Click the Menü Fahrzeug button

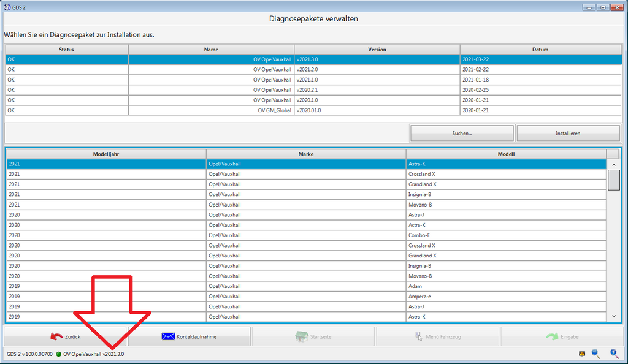[437, 336]
